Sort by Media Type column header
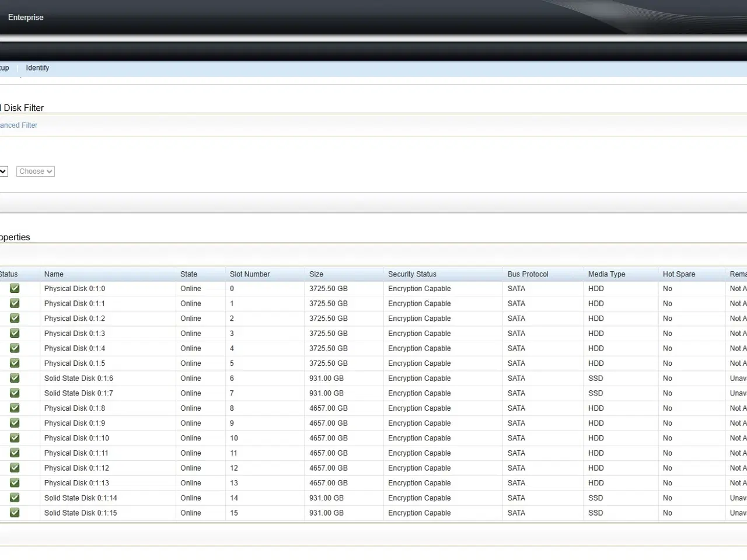Screen dimensions: 747x560 pos(606,274)
